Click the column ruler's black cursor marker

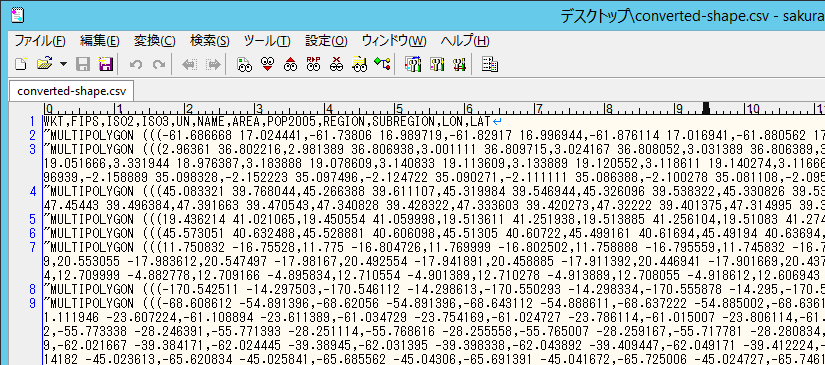pyautogui.click(x=706, y=108)
